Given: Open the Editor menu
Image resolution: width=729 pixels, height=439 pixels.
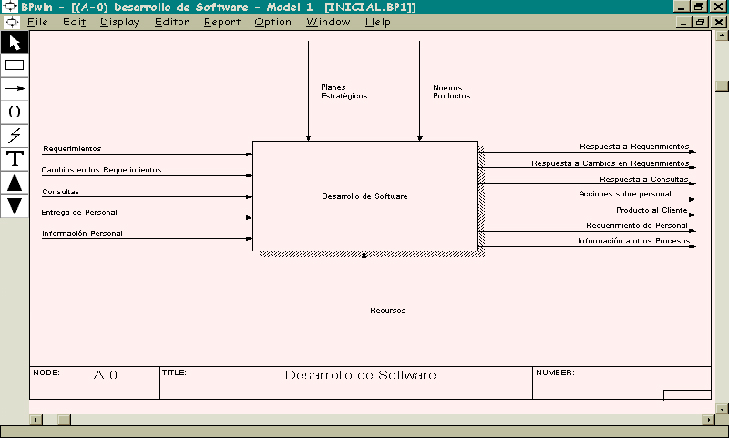Looking at the screenshot, I should point(171,21).
